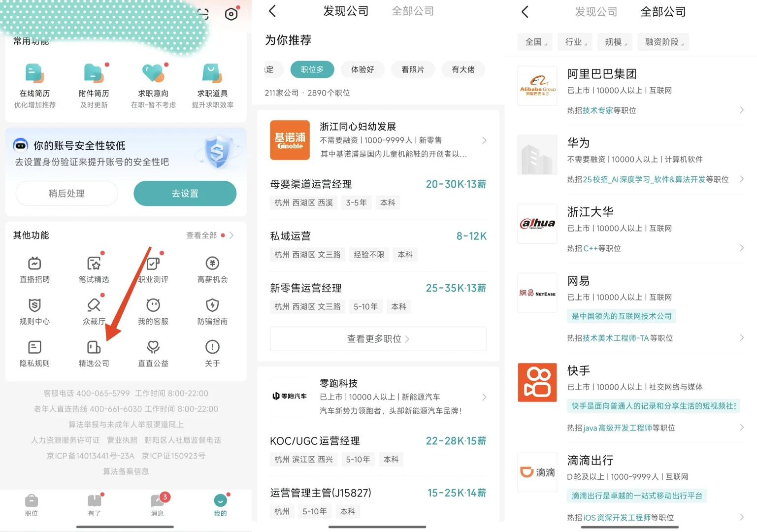Open 零跑科技 company chevron
Viewport: 757px width, 532px height.
(484, 397)
